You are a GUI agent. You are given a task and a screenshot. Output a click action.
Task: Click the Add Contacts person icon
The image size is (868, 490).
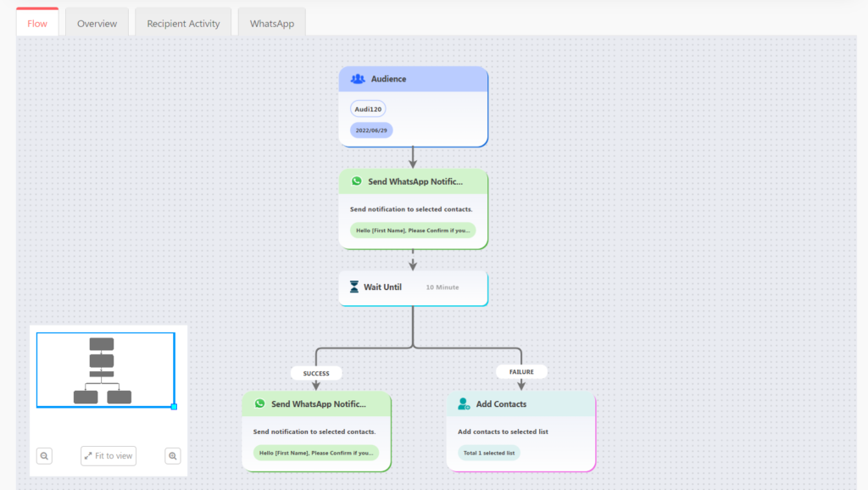(x=464, y=404)
